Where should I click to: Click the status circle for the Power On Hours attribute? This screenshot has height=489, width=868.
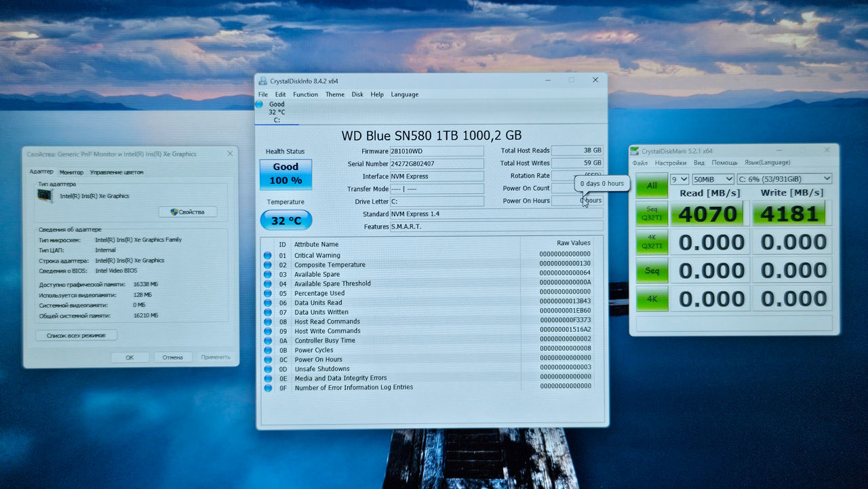267,359
